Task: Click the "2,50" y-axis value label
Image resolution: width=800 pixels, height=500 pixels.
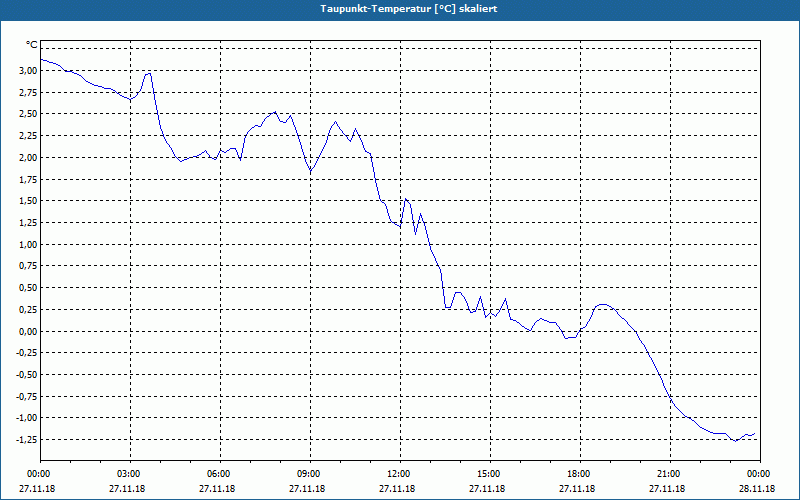Action: click(x=29, y=114)
